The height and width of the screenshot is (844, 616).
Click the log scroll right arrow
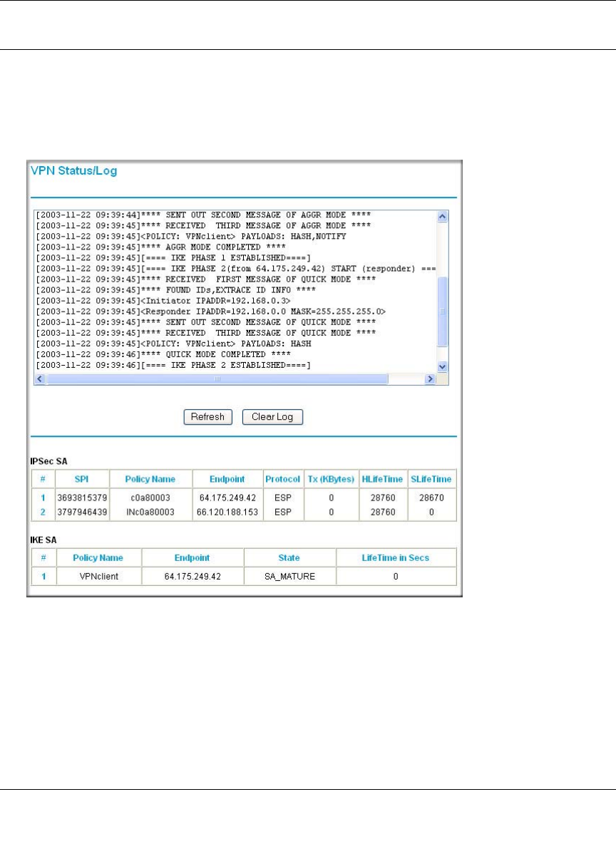(430, 379)
